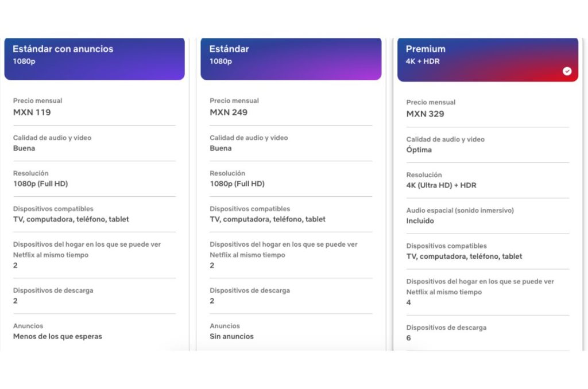Click Premium's 4 simultaneous devices value
This screenshot has height=389, width=588.
409,302
